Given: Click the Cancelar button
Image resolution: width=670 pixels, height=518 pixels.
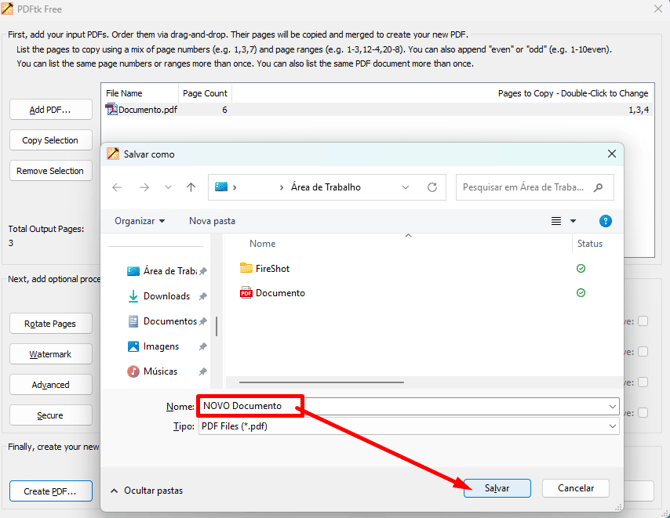Looking at the screenshot, I should 575,488.
